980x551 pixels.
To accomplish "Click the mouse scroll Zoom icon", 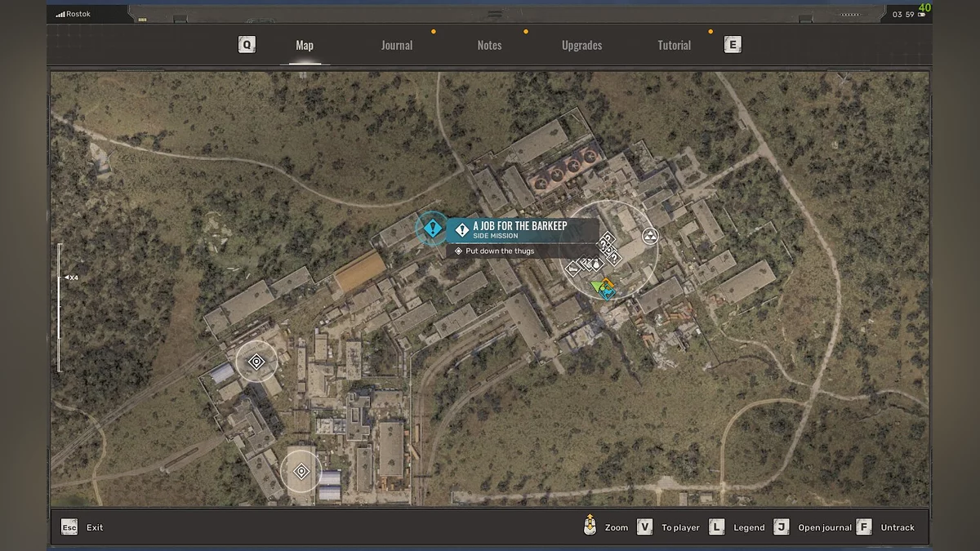I will [x=590, y=525].
